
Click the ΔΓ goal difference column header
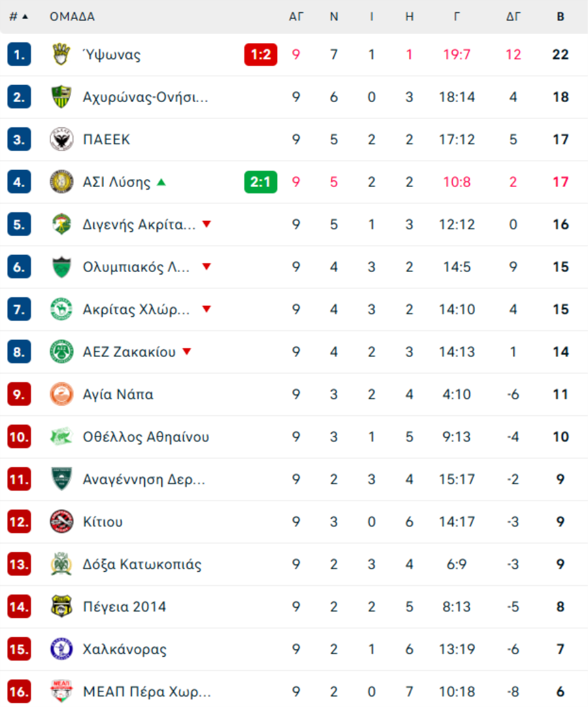pos(513,17)
